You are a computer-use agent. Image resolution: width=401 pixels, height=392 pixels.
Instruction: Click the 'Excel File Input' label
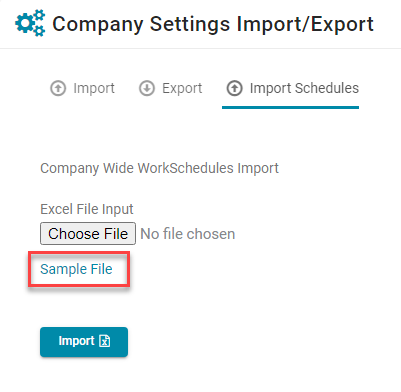pos(87,209)
